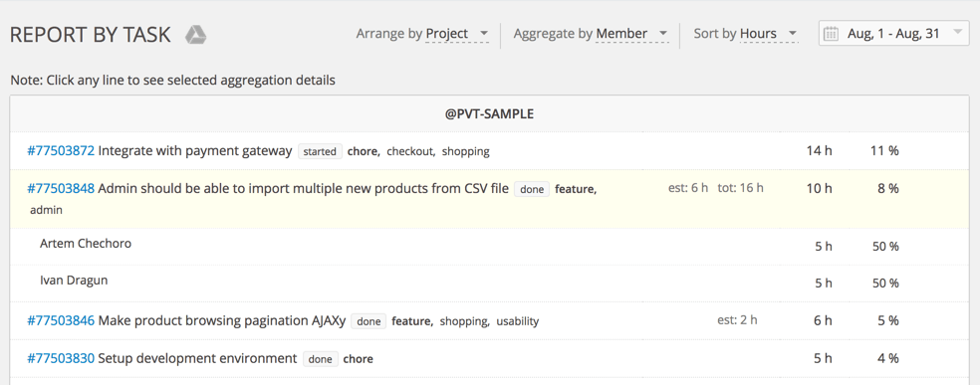Select the Ivan Dragun member row
The height and width of the screenshot is (385, 980).
click(x=489, y=284)
